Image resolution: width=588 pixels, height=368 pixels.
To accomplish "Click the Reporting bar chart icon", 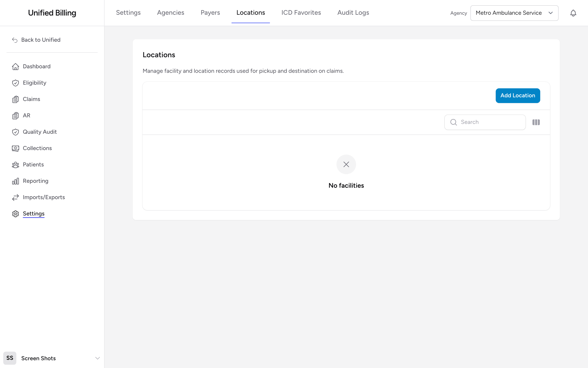I will coord(15,181).
